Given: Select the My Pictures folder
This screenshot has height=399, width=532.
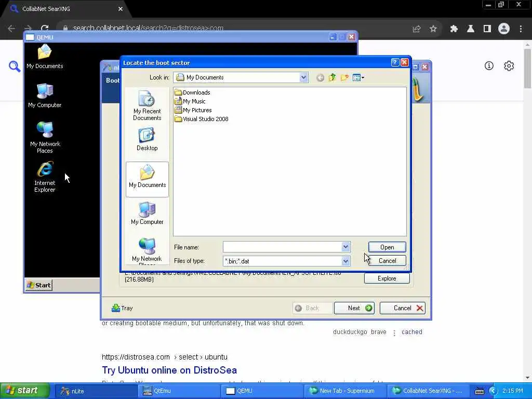Looking at the screenshot, I should click(193, 110).
